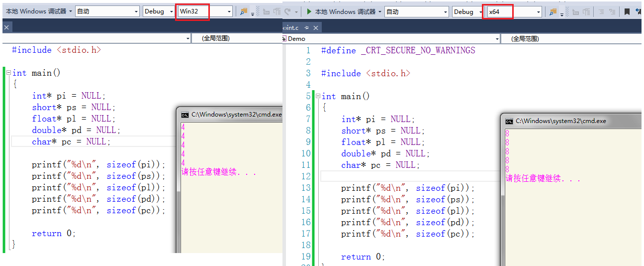Click the uncomment selection icon in the right toolbar
Screen dimensions: 644x266
(x=612, y=11)
